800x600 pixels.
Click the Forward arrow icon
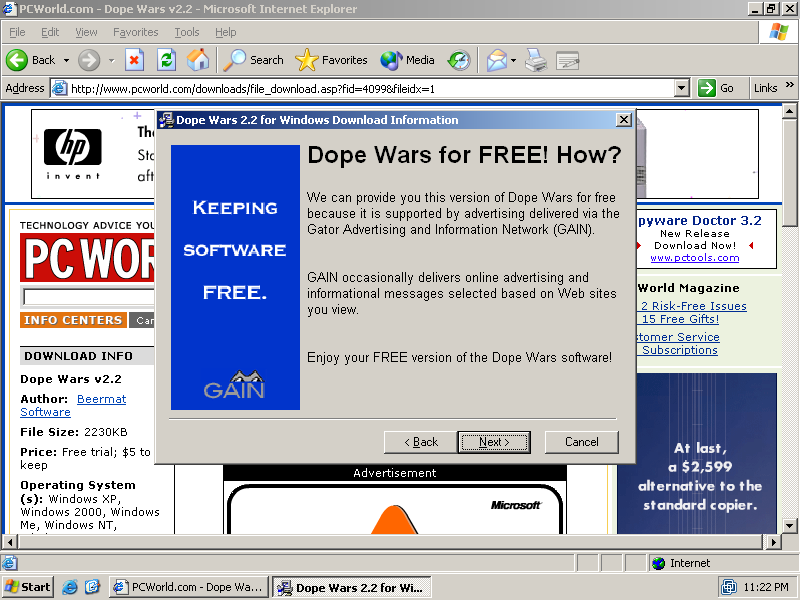click(89, 60)
